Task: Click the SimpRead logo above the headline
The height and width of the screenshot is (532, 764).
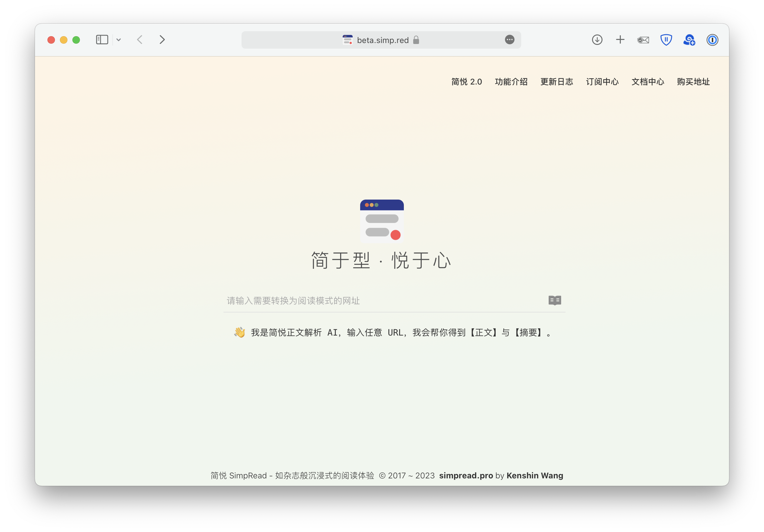Action: coord(382,221)
